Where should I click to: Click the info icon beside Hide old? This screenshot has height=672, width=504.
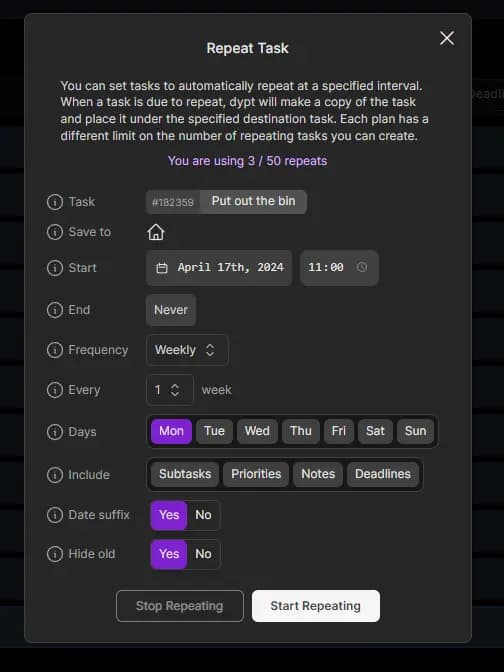tap(54, 554)
